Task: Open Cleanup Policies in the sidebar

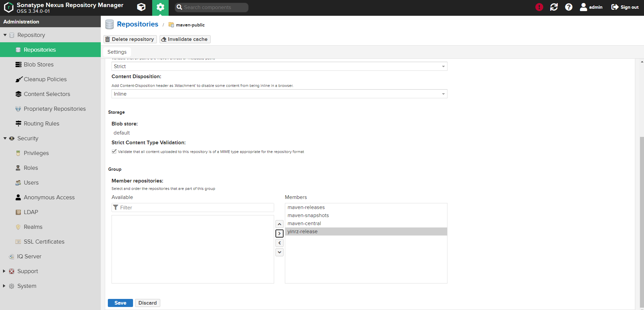Action: click(x=50, y=79)
